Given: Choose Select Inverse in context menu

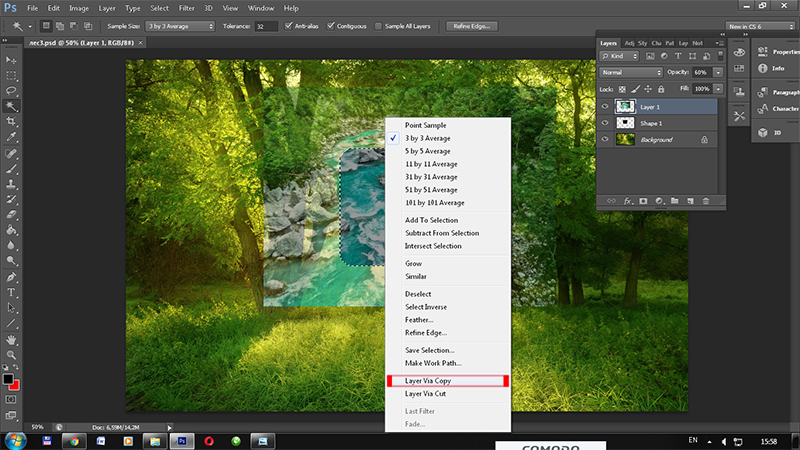Looking at the screenshot, I should [x=448, y=307].
